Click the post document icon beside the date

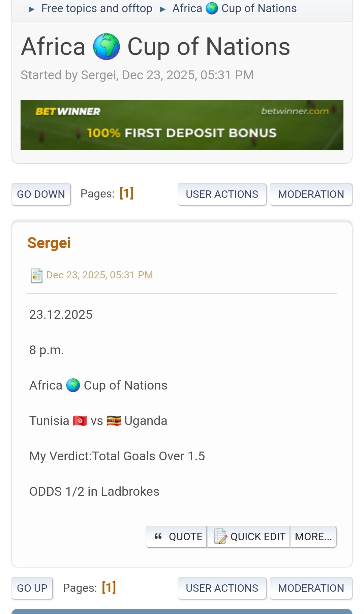[36, 275]
